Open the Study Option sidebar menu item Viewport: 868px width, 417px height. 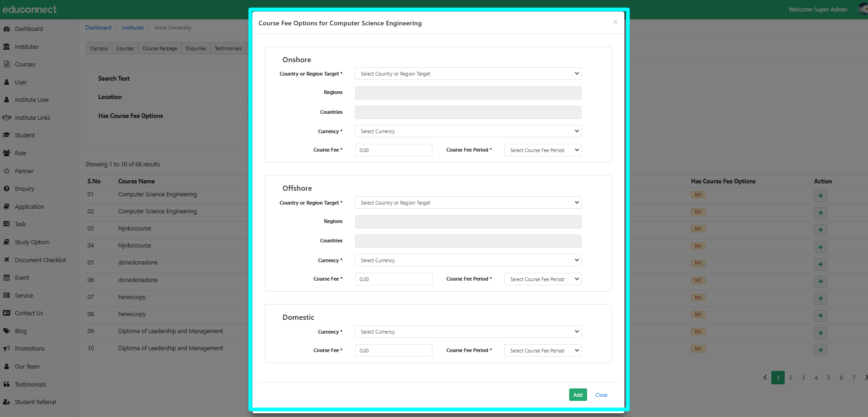tap(32, 242)
